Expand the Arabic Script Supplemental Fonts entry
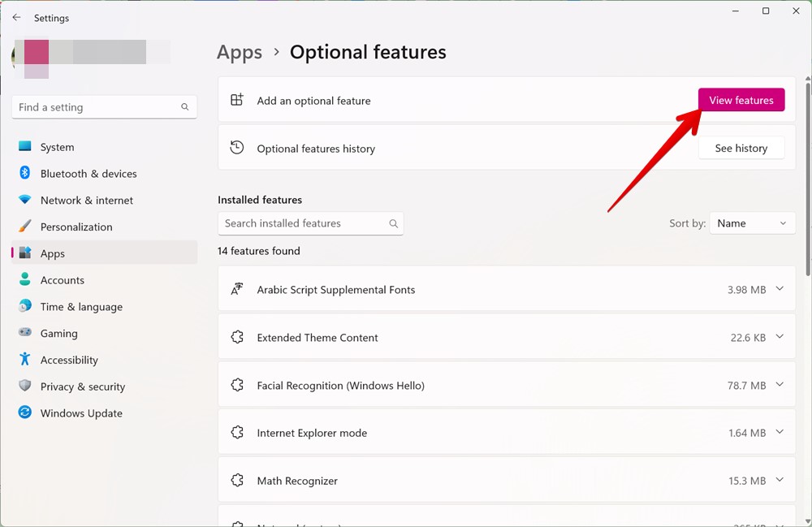The image size is (812, 527). pyautogui.click(x=780, y=288)
